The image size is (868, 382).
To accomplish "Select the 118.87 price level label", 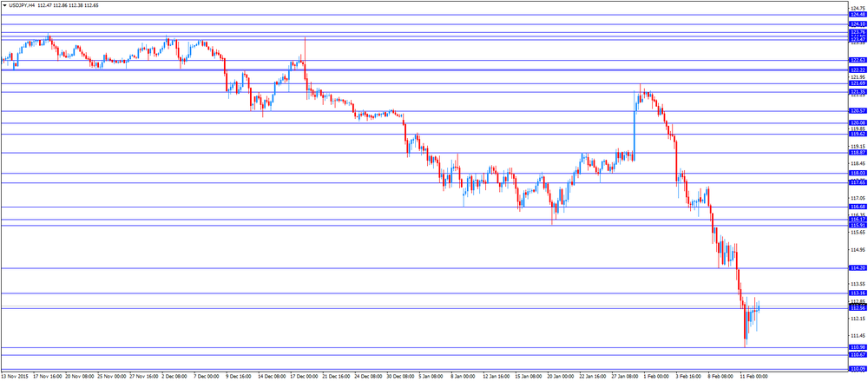I will tap(858, 152).
